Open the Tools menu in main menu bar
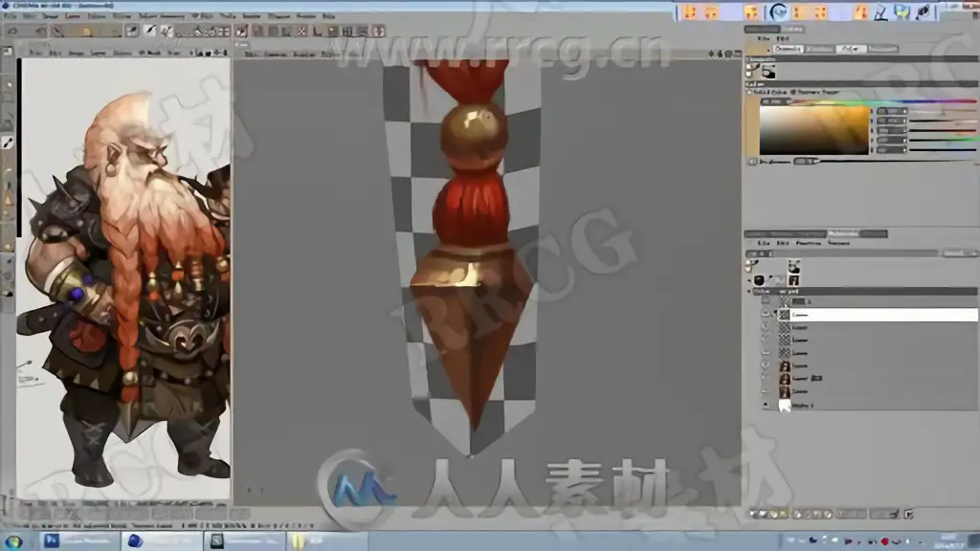 pos(228,16)
